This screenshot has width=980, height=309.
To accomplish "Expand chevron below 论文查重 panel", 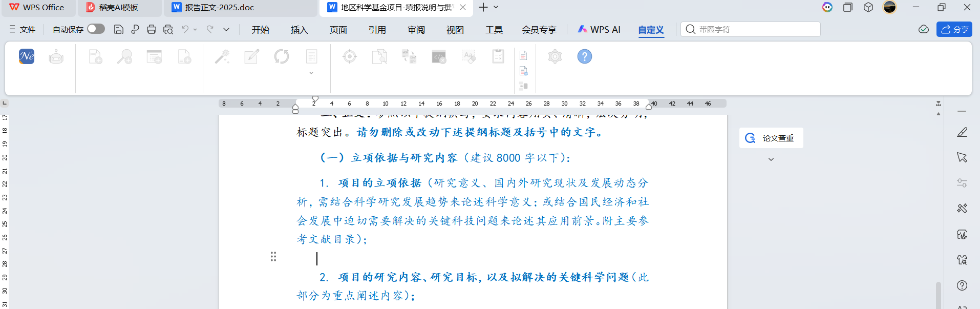I will pyautogui.click(x=771, y=159).
